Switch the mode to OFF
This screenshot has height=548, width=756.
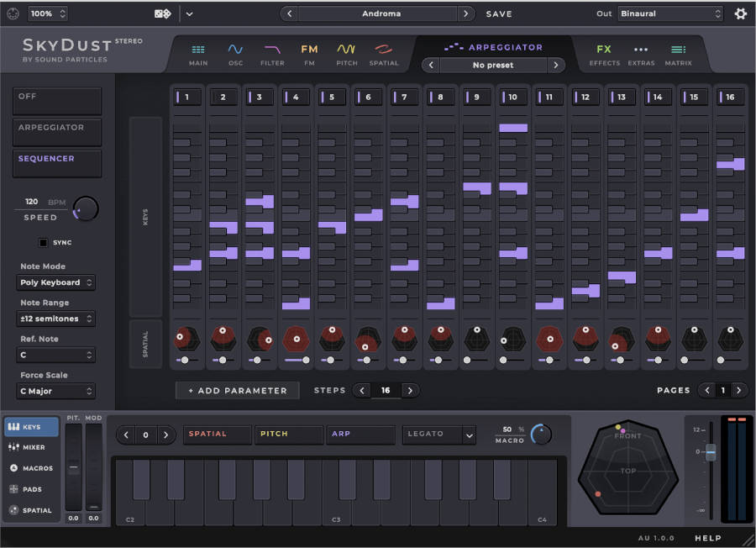[56, 101]
